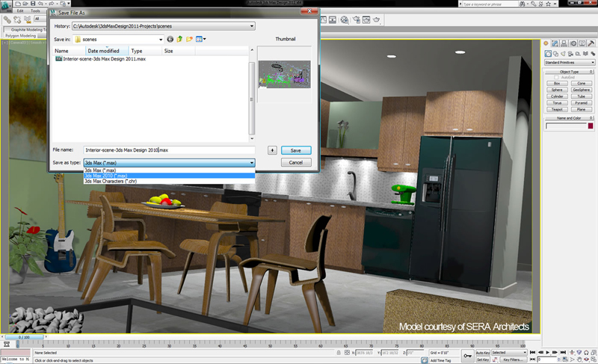Open the Tools menu

point(35,11)
